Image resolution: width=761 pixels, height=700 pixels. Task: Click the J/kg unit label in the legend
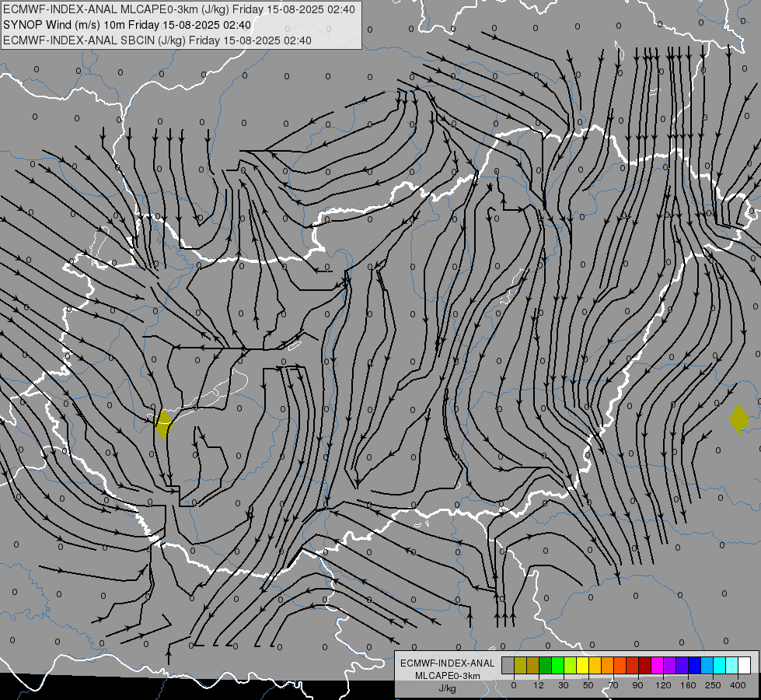coord(448,688)
